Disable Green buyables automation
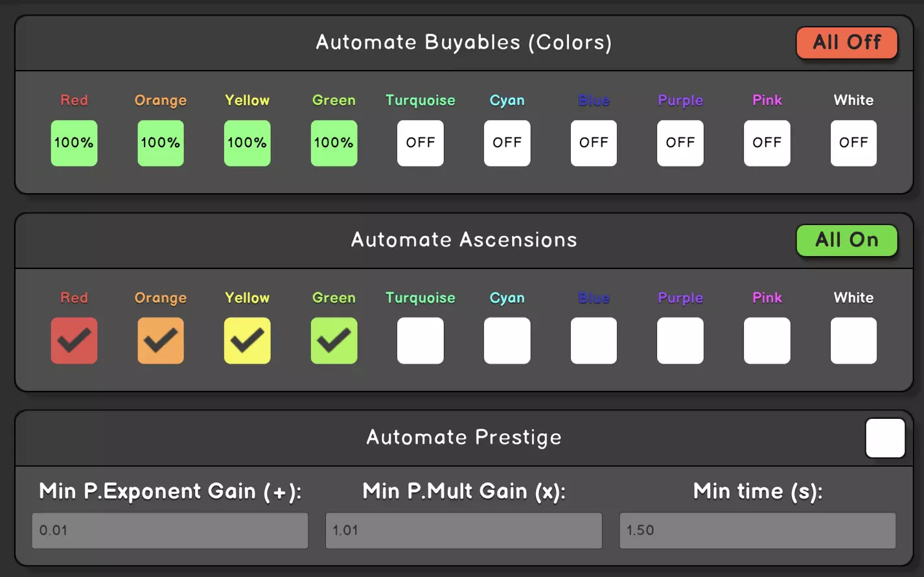The width and height of the screenshot is (924, 577). click(334, 143)
